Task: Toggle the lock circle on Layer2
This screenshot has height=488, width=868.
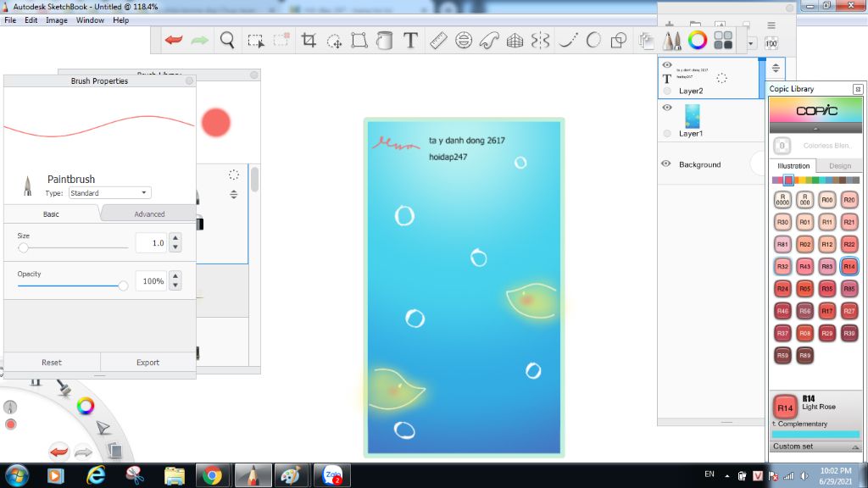Action: click(667, 91)
